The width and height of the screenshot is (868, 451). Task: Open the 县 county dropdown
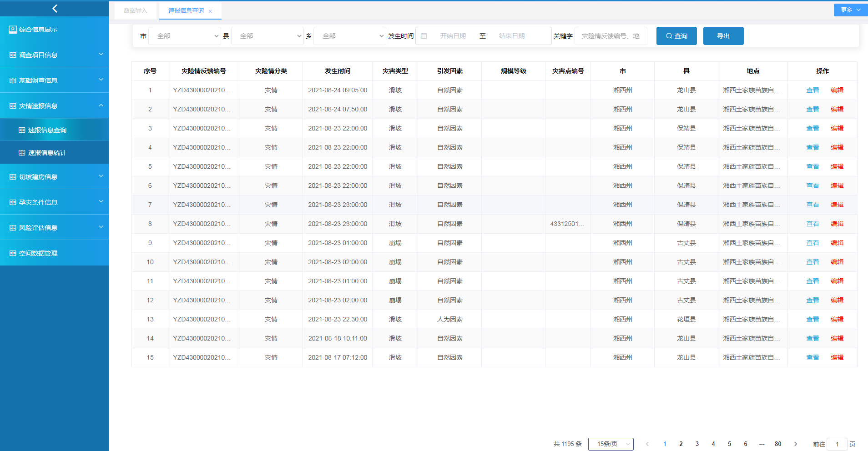(x=267, y=36)
